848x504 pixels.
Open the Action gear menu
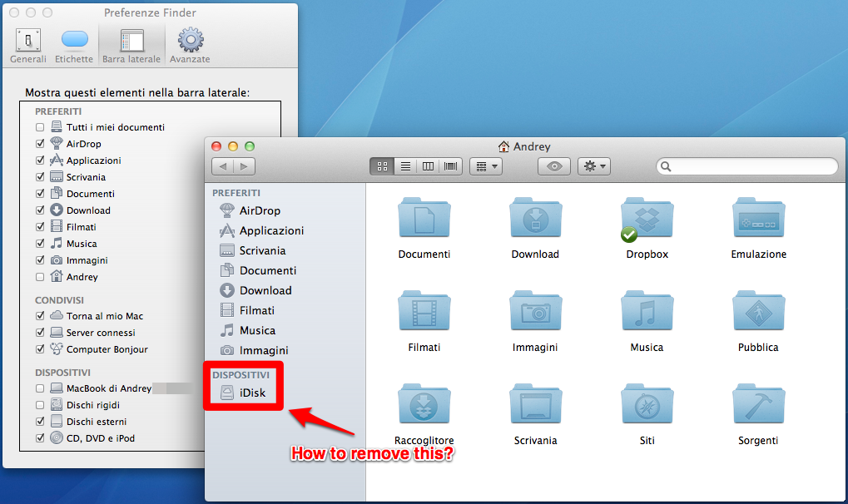tap(594, 166)
